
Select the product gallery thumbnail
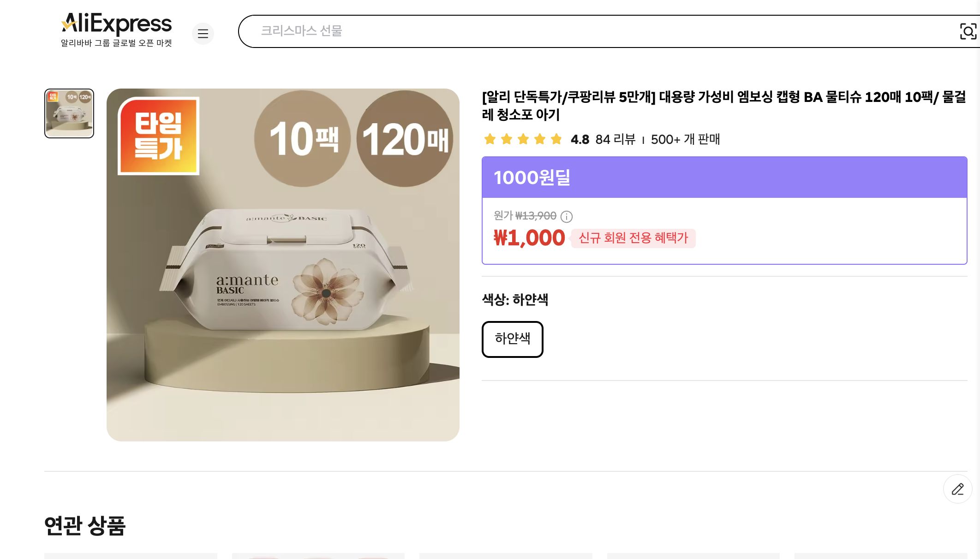pos(69,112)
